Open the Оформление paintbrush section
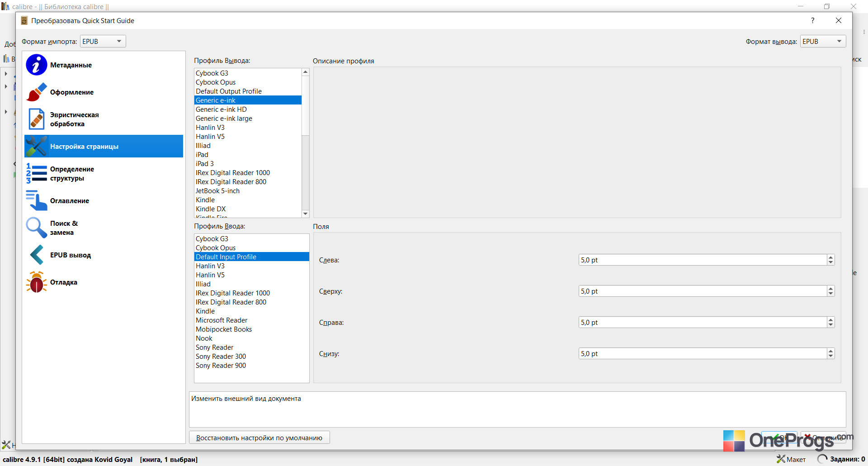 click(x=37, y=92)
